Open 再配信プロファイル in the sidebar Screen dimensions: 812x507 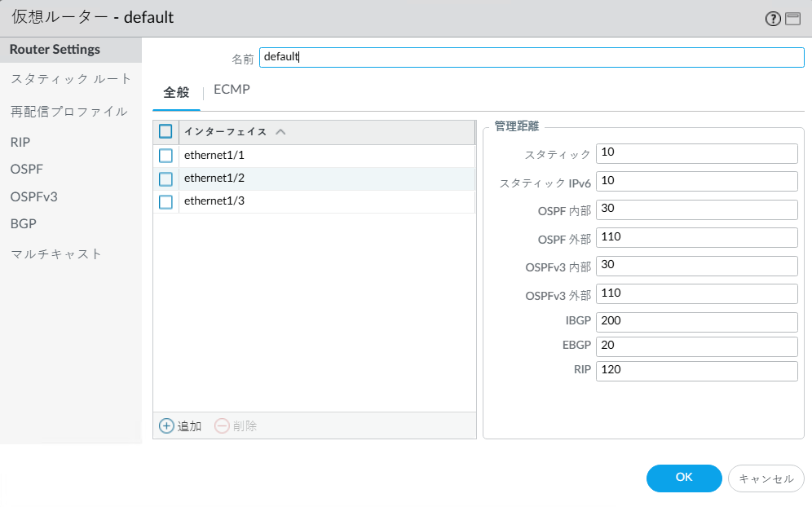[x=69, y=111]
